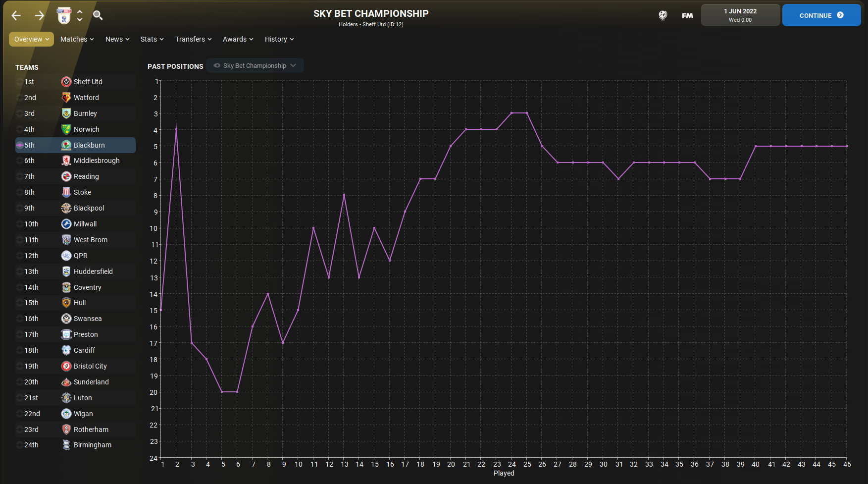Image resolution: width=868 pixels, height=484 pixels.
Task: Click the West Brom club badge
Action: pyautogui.click(x=66, y=240)
